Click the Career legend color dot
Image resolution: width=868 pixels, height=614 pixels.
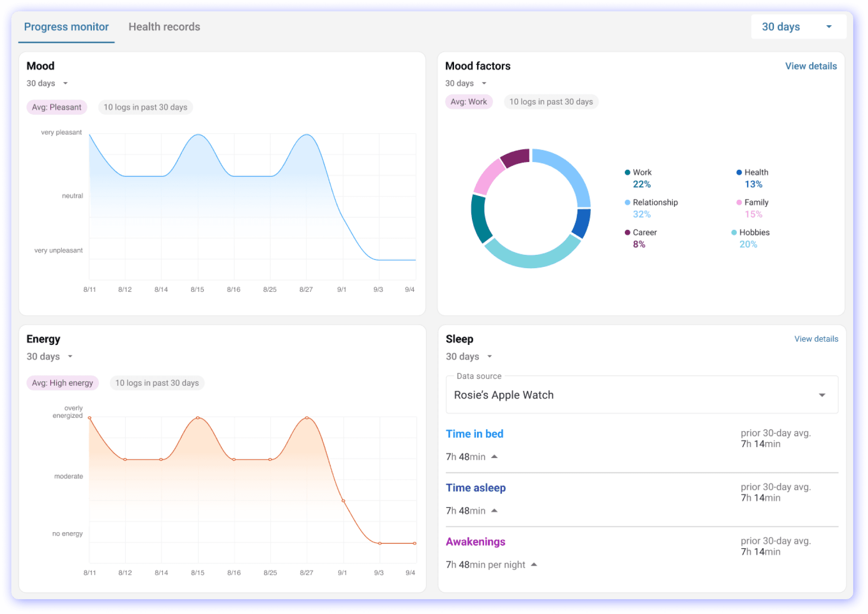click(627, 233)
